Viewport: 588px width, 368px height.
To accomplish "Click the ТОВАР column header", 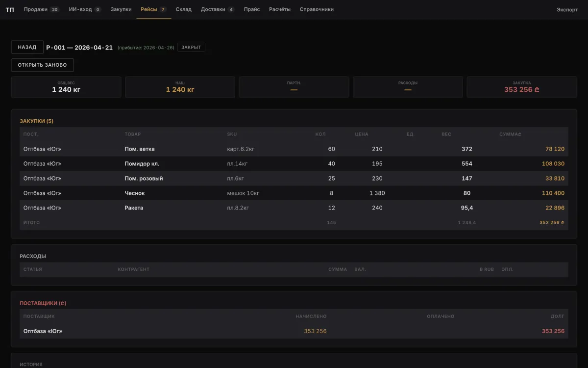I will coord(133,134).
